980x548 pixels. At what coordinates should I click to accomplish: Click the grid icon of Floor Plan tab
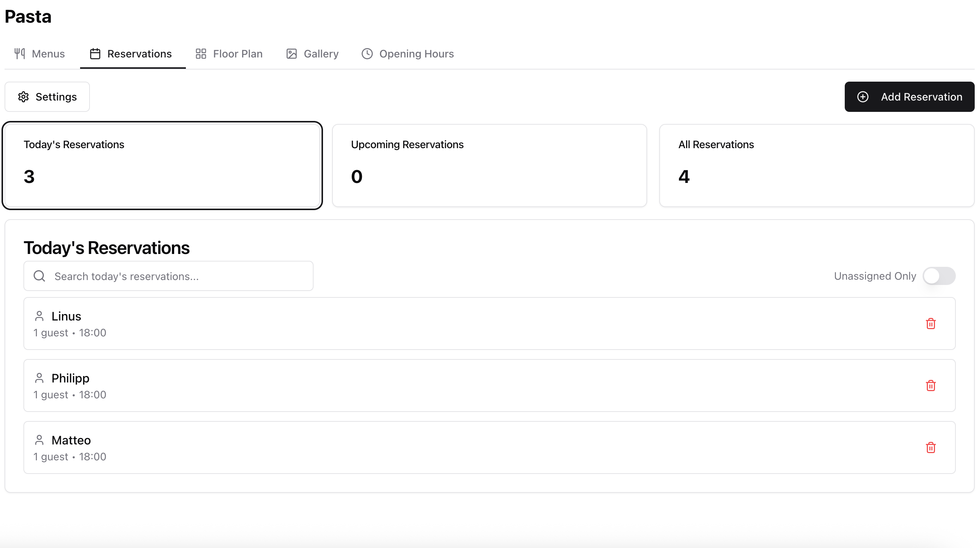201,54
